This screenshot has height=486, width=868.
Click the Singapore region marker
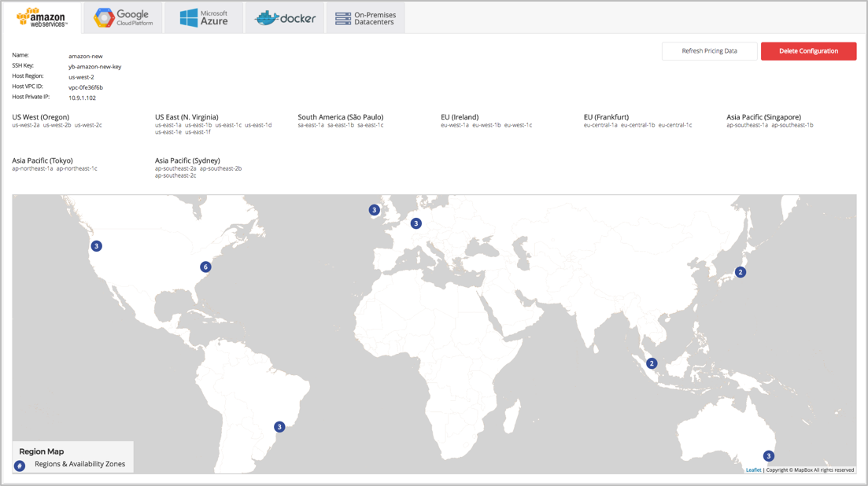[652, 363]
